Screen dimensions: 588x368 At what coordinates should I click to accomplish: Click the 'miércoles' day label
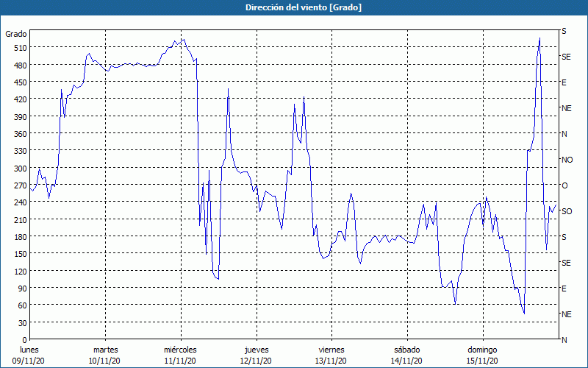tap(180, 350)
